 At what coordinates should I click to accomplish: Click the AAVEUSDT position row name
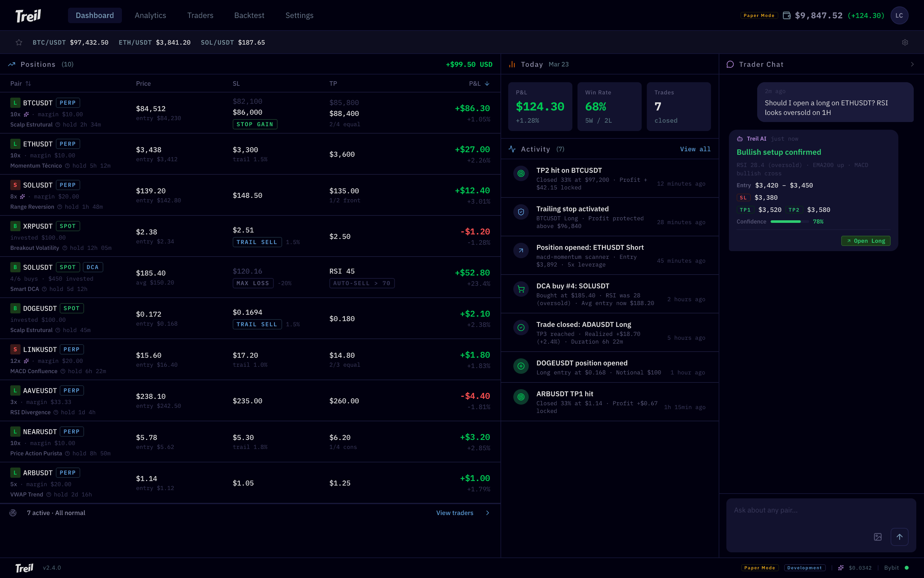coord(40,391)
